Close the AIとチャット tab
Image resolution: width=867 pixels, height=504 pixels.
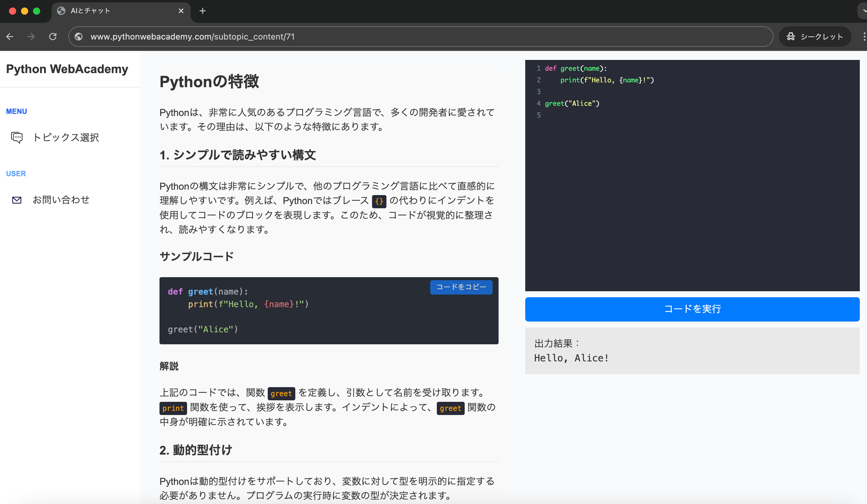click(181, 11)
